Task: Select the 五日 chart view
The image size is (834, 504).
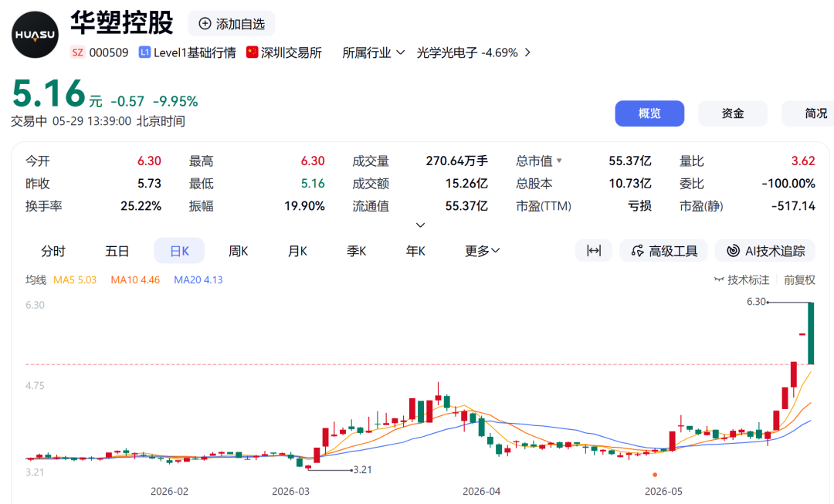Action: pyautogui.click(x=117, y=251)
